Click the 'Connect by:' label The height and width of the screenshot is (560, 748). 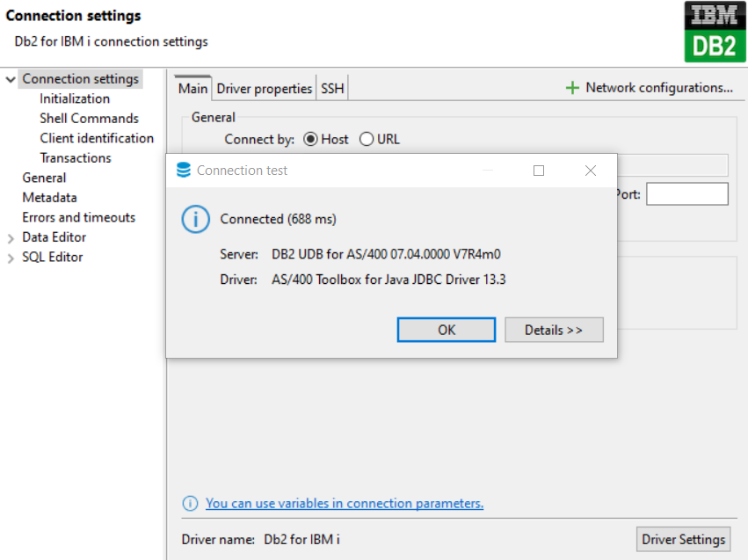click(x=259, y=139)
